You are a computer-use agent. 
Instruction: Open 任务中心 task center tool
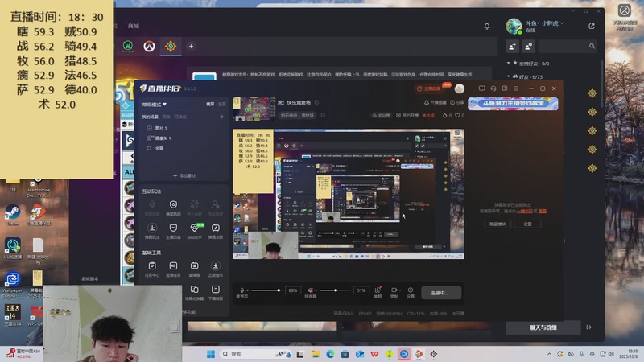click(152, 269)
